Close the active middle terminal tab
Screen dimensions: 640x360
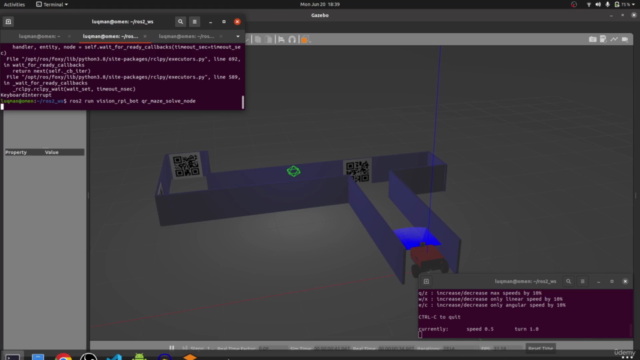click(x=145, y=36)
